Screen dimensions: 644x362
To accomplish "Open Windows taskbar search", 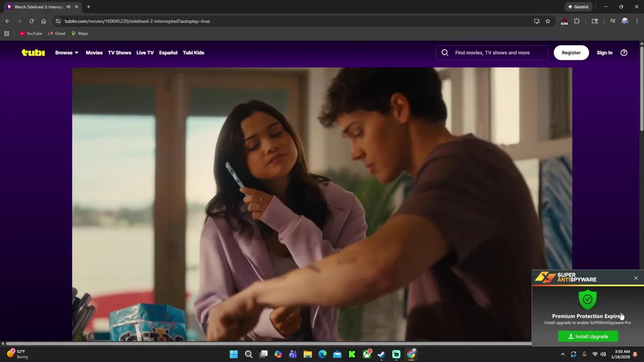I will (249, 354).
